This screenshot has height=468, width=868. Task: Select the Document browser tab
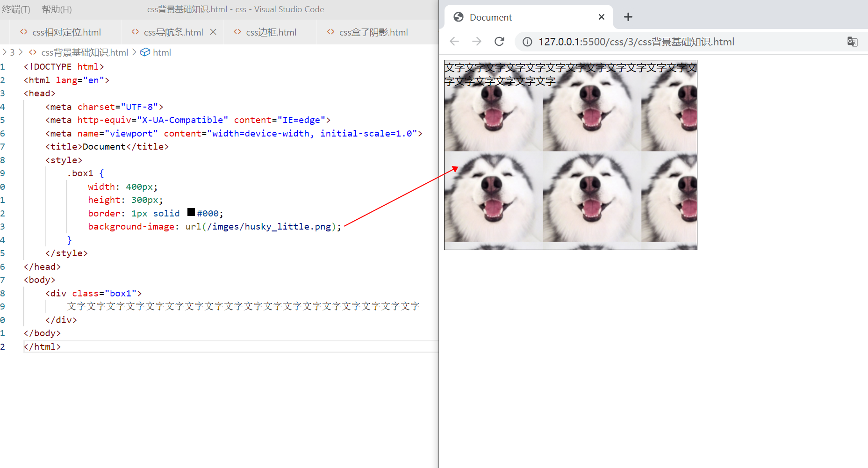pos(528,17)
